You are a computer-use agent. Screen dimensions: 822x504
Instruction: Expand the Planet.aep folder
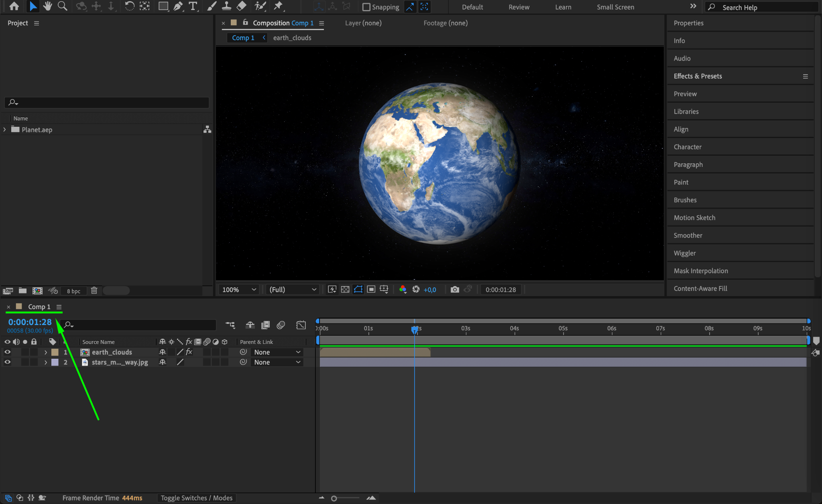pyautogui.click(x=4, y=129)
